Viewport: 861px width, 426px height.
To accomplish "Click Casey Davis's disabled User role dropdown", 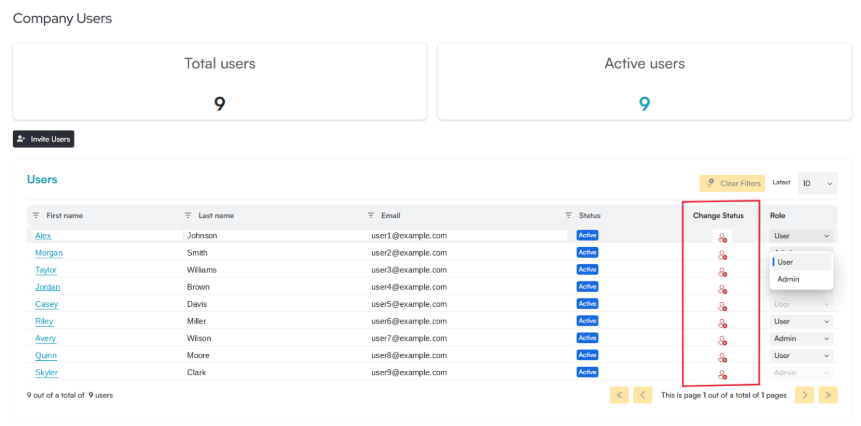I will click(801, 304).
